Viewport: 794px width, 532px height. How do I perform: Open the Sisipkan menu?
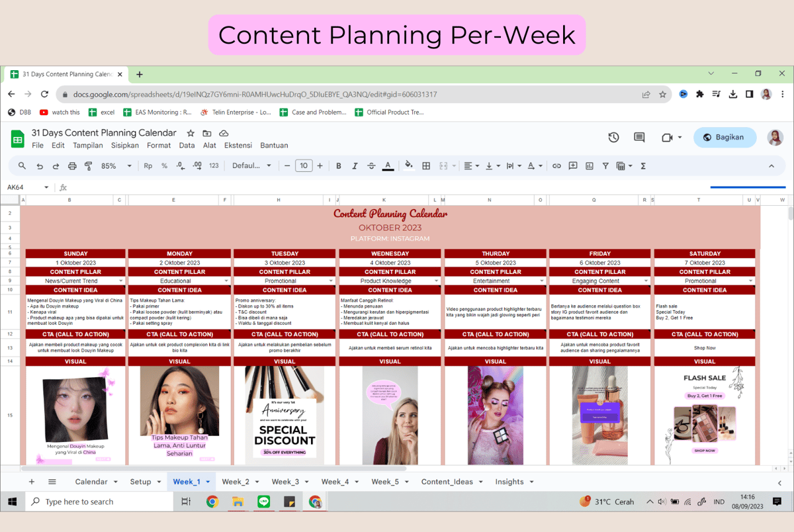pos(125,145)
